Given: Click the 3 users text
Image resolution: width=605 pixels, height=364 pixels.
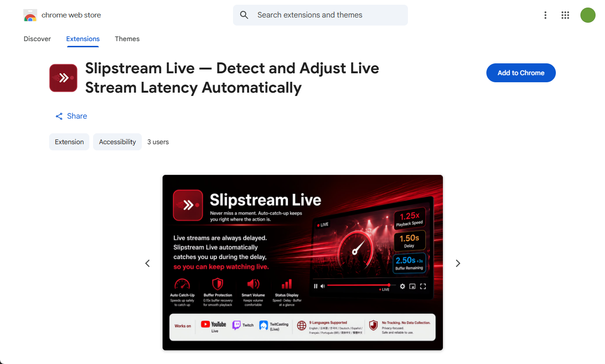Looking at the screenshot, I should pyautogui.click(x=158, y=142).
